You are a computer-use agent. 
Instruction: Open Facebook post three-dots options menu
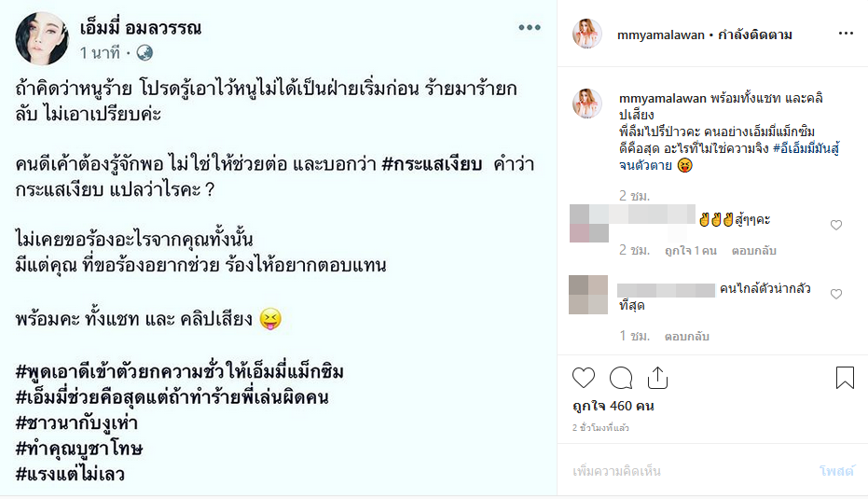pyautogui.click(x=530, y=27)
